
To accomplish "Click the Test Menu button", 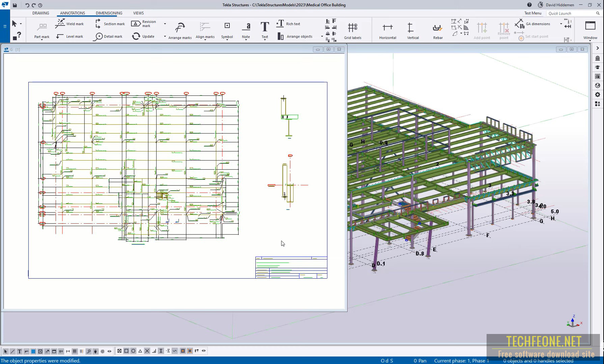I will tap(532, 13).
